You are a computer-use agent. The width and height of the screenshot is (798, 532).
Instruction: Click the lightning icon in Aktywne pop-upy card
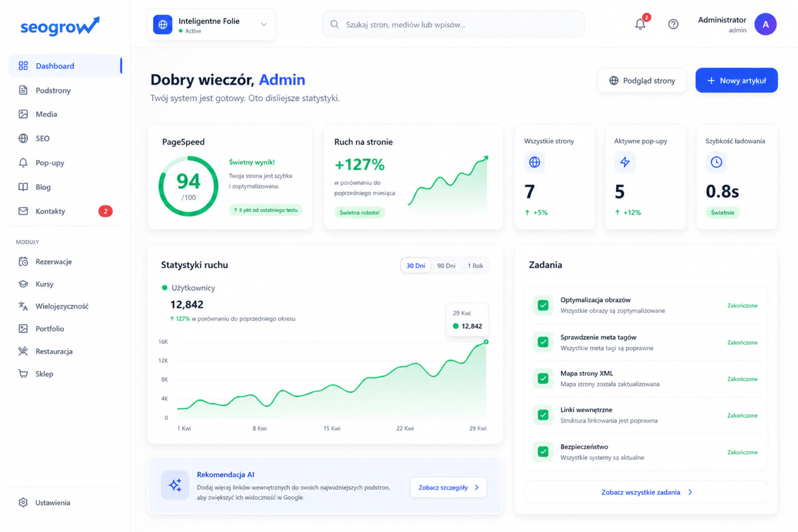625,162
